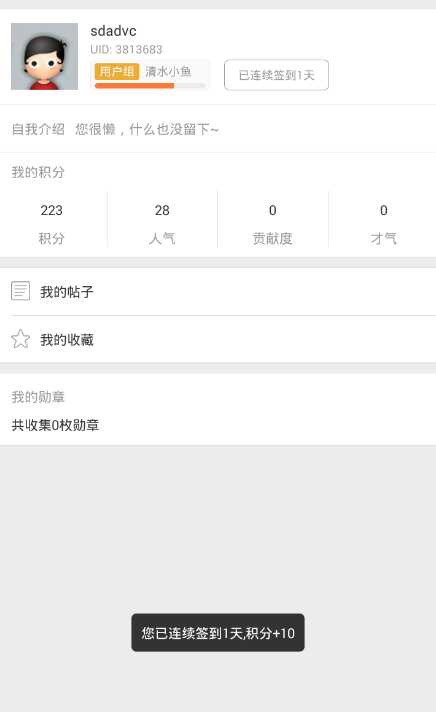Click the username sdadvc
This screenshot has width=436, height=712.
(x=114, y=31)
